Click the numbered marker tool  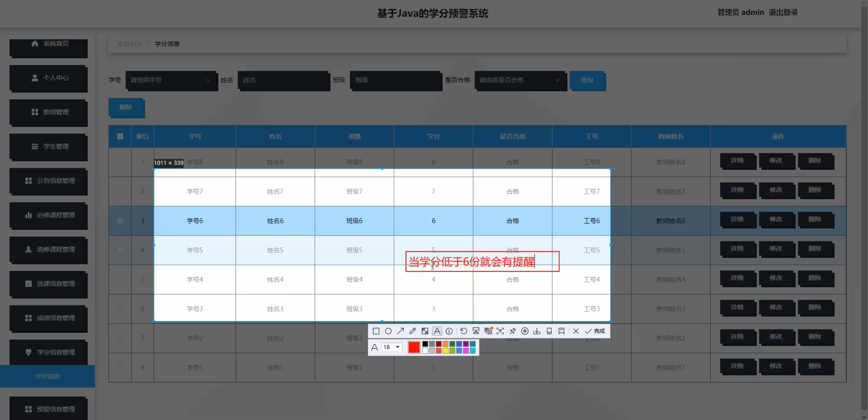449,331
